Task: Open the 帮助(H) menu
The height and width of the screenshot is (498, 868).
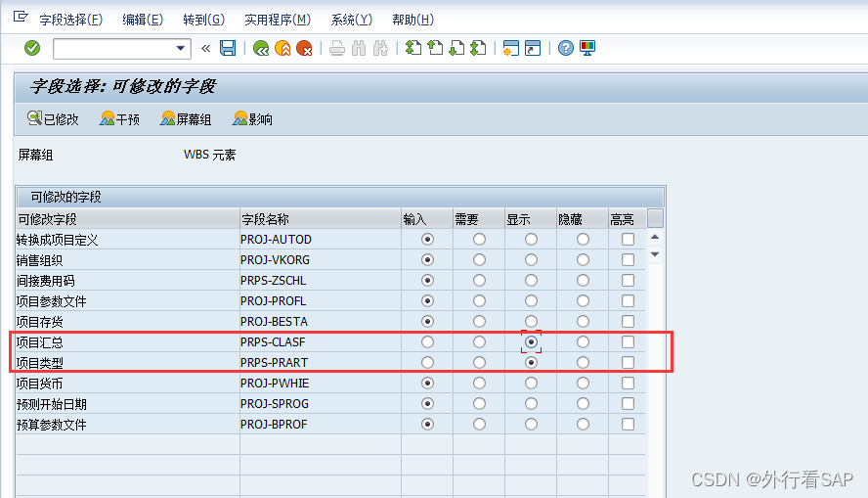Action: click(412, 20)
